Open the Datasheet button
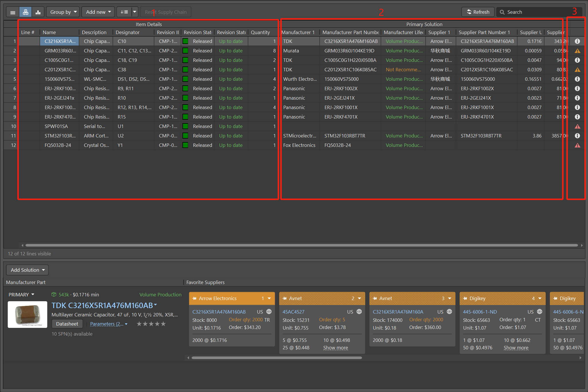 [67, 324]
